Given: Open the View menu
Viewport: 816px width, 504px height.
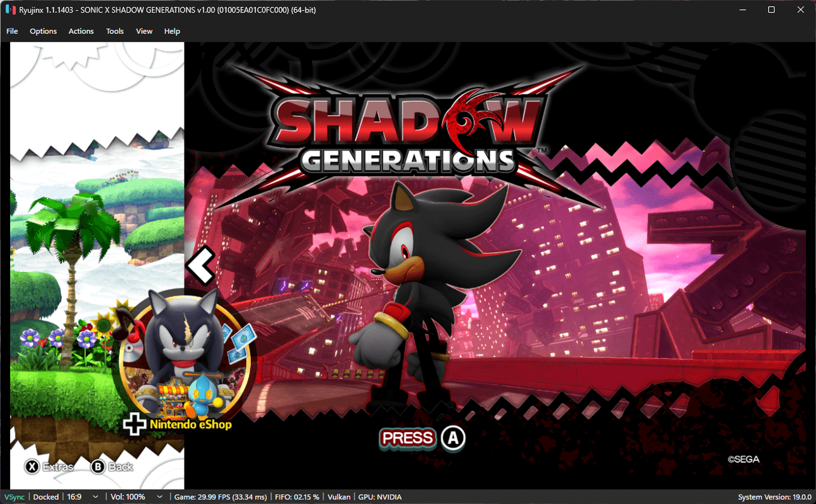Looking at the screenshot, I should (144, 31).
